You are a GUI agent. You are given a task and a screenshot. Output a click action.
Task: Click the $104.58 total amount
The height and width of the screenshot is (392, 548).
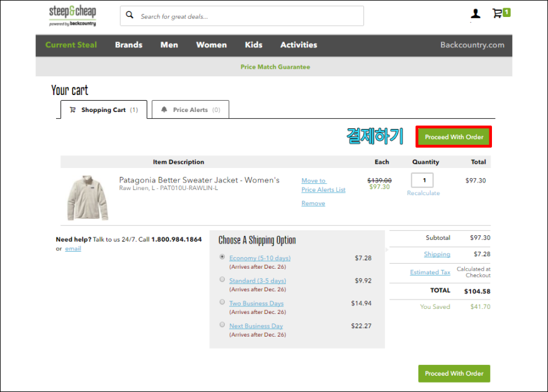point(477,291)
